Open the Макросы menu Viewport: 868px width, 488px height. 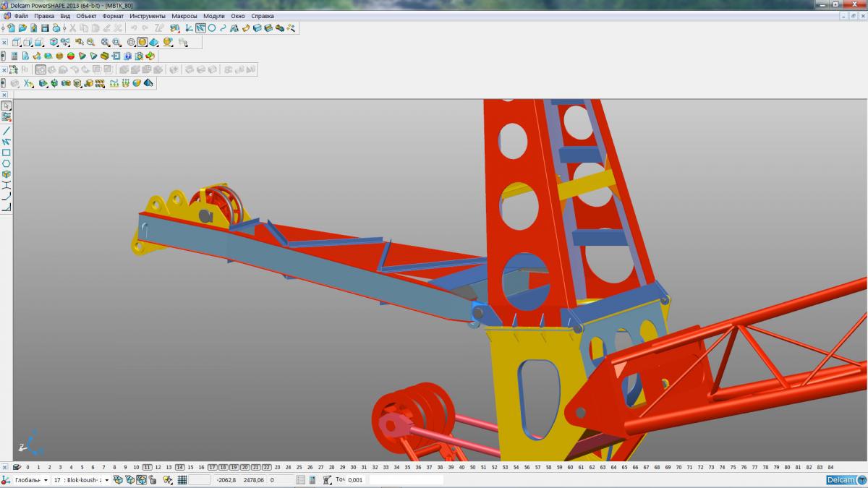tap(184, 16)
